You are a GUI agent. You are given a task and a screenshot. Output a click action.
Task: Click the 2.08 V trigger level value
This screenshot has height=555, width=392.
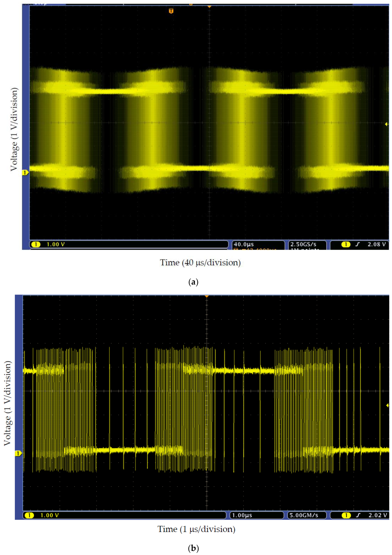(x=377, y=244)
